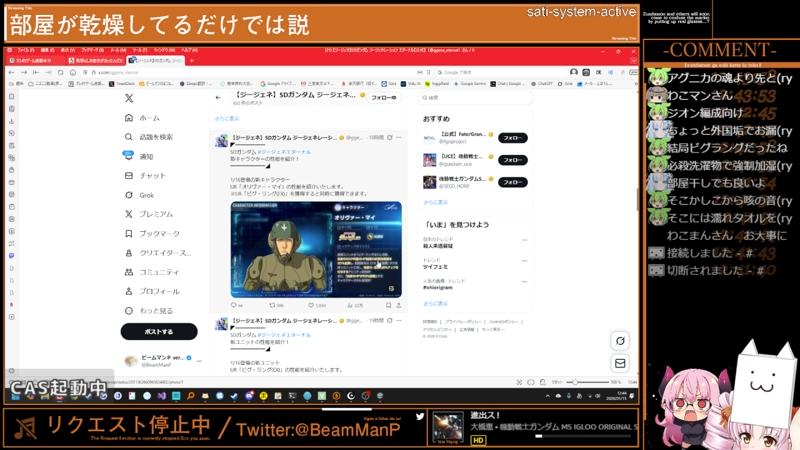Open a new browser tab
The width and height of the screenshot is (800, 450).
click(192, 60)
